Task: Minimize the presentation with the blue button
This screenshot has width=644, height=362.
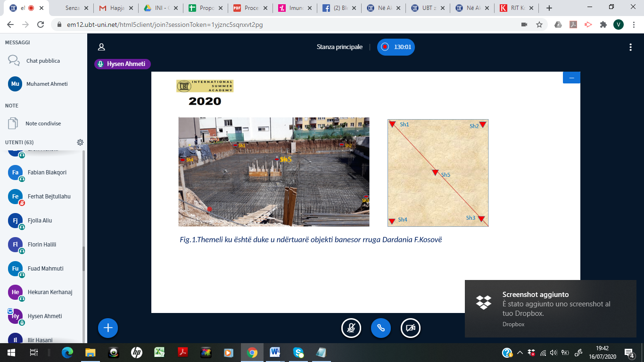Action: pos(571,78)
